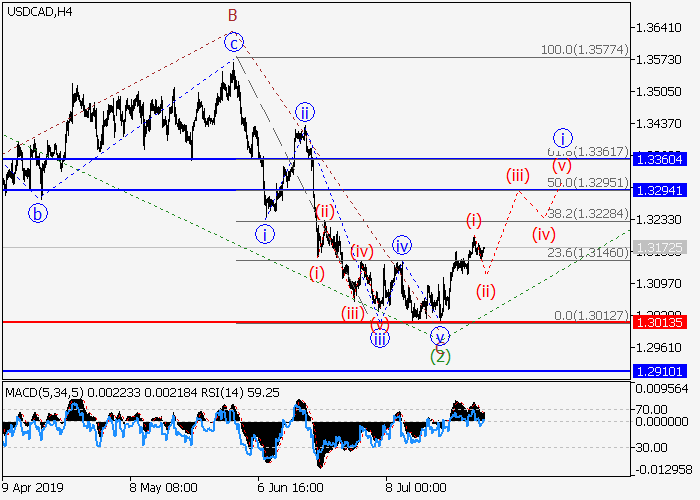Click the blue circled v wave marker
Screen dimensions: 700x500
[x=440, y=337]
